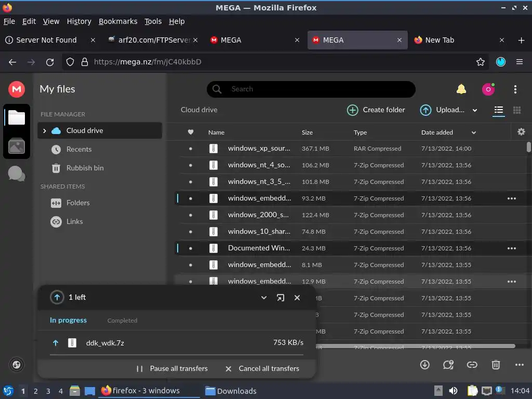
Task: Open the History menu
Action: click(x=79, y=21)
